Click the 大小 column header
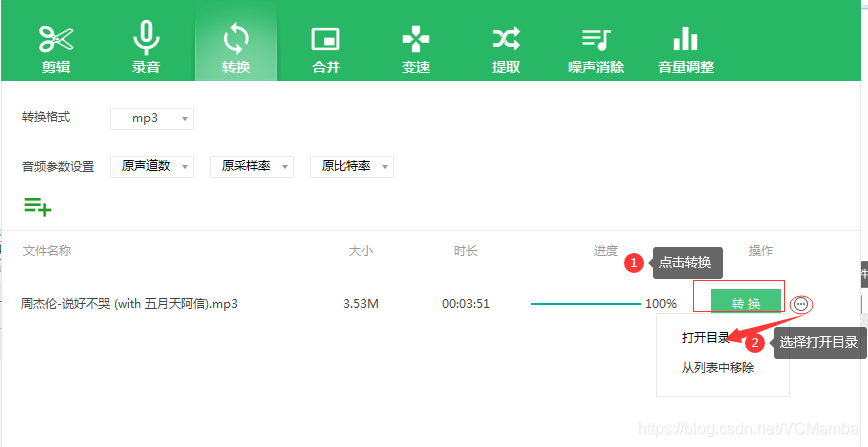This screenshot has width=868, height=447. tap(360, 251)
